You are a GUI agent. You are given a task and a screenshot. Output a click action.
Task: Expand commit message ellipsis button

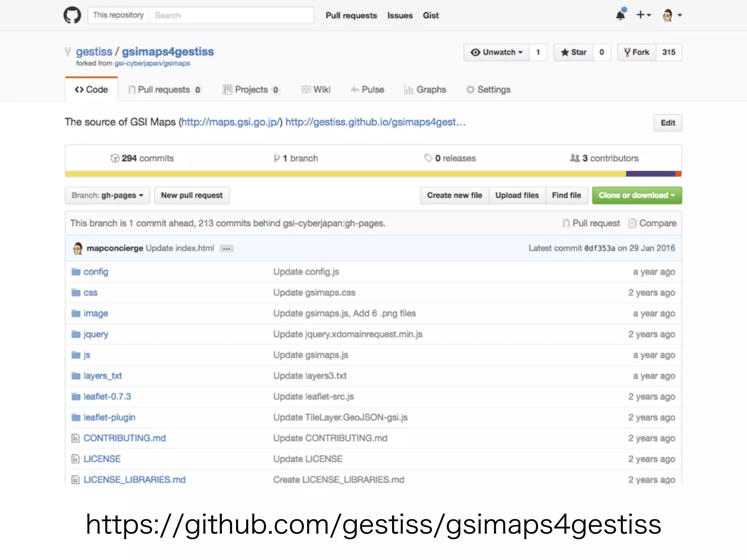(227, 249)
